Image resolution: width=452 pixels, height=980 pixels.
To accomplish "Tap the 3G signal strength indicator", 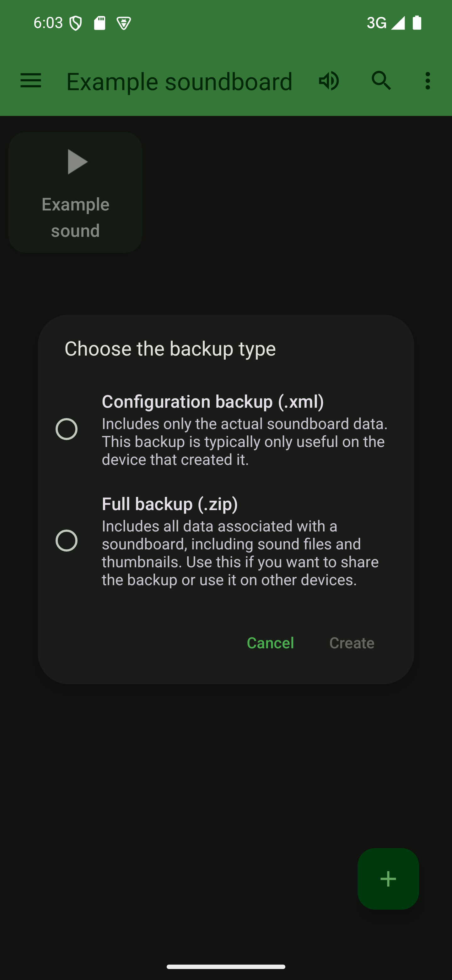I will (385, 23).
